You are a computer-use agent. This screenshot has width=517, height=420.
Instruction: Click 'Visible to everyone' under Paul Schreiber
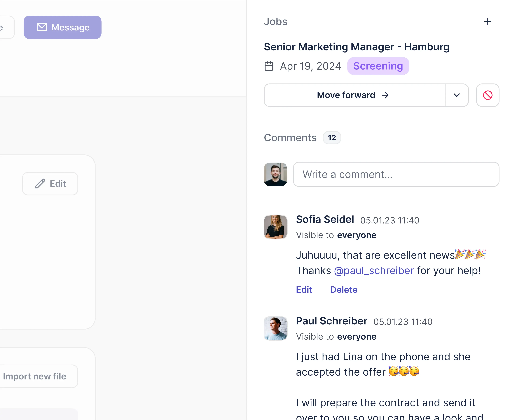pos(336,337)
